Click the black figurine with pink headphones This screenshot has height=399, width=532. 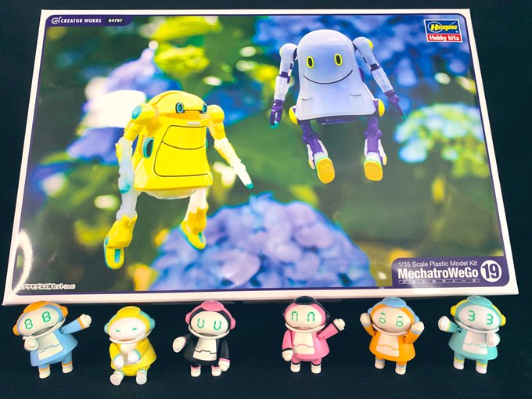click(205, 339)
